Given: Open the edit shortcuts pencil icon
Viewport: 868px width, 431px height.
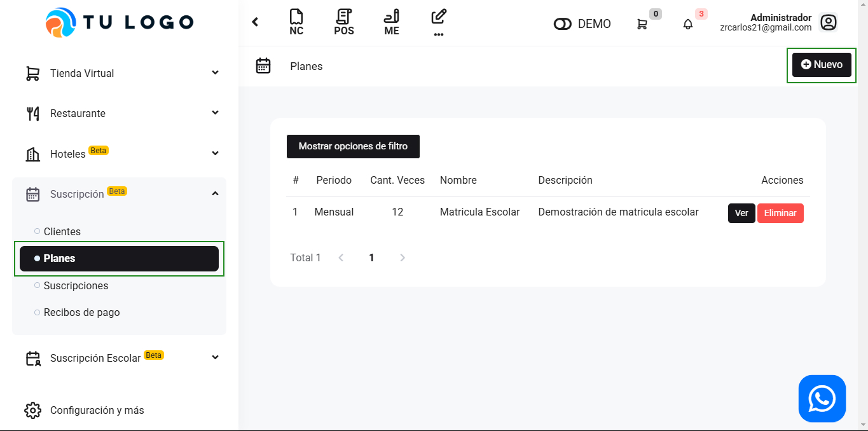Looking at the screenshot, I should point(438,17).
